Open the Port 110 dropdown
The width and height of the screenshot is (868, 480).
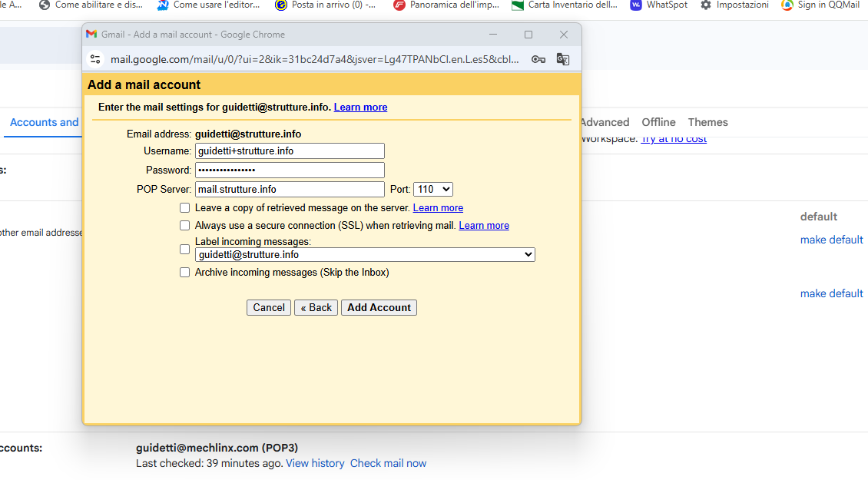click(x=433, y=189)
